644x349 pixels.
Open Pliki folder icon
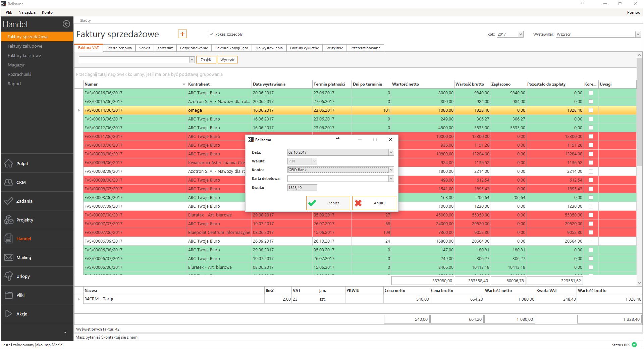click(9, 295)
